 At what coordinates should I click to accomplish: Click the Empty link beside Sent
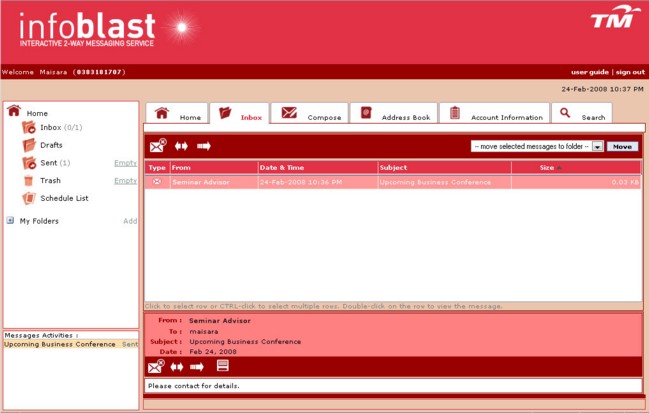(125, 163)
